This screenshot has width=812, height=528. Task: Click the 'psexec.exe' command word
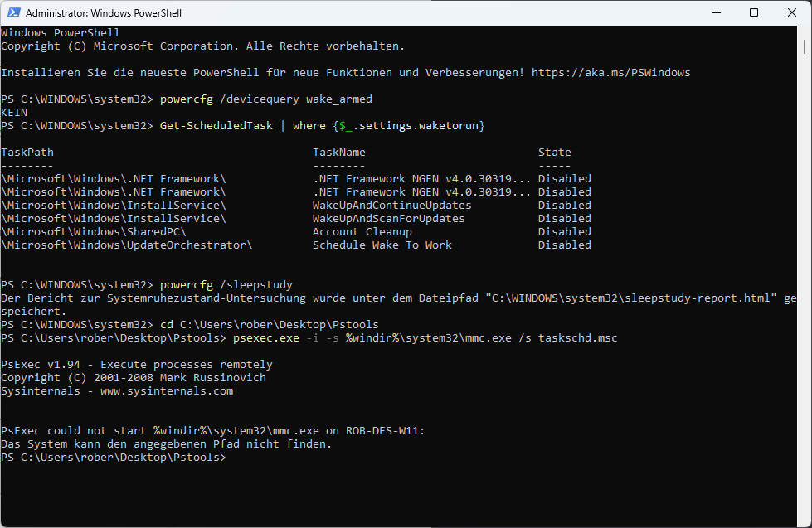(266, 338)
